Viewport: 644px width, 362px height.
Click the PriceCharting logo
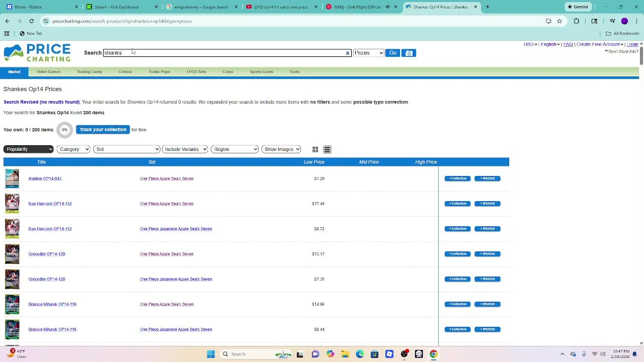point(37,53)
